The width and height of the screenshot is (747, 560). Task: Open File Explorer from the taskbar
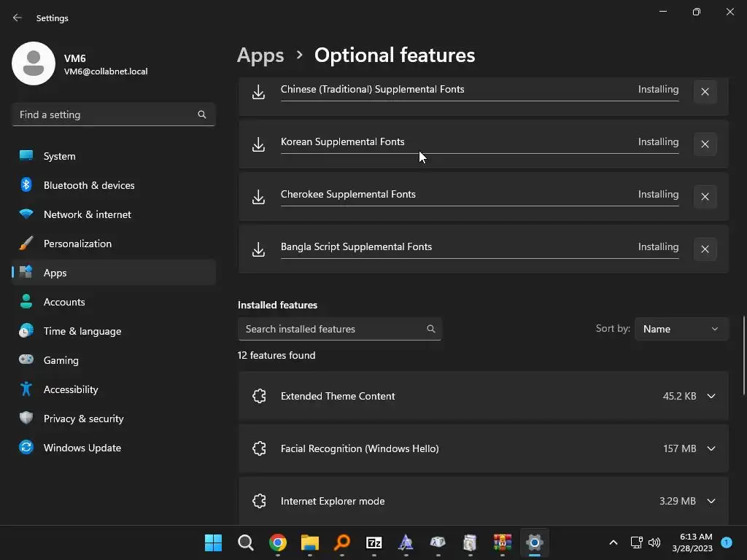310,542
